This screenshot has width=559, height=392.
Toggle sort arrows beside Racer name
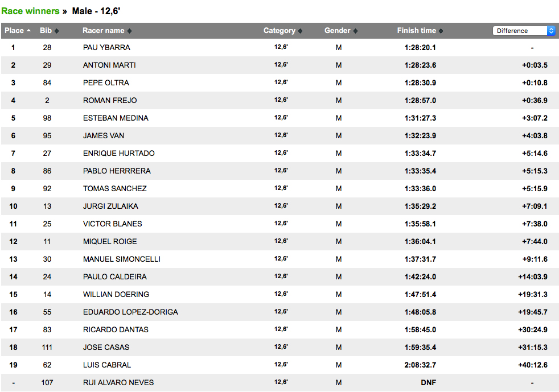tap(129, 31)
